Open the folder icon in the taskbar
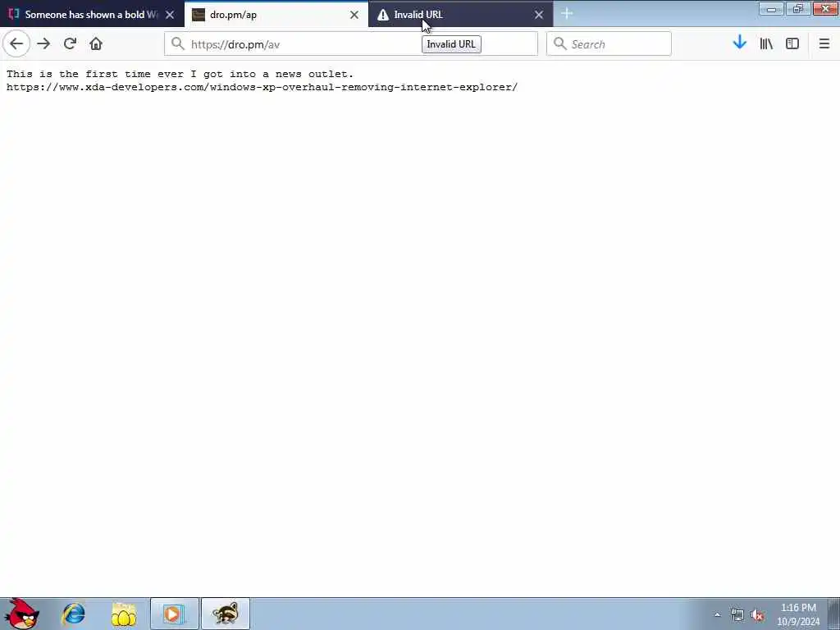Screen dimensions: 840x630 click(x=124, y=614)
